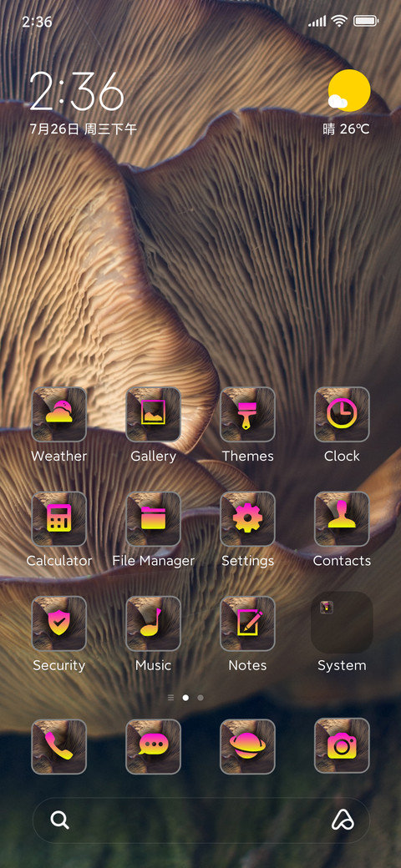Launch the Security app
Screen dimensions: 401x868
[59, 623]
